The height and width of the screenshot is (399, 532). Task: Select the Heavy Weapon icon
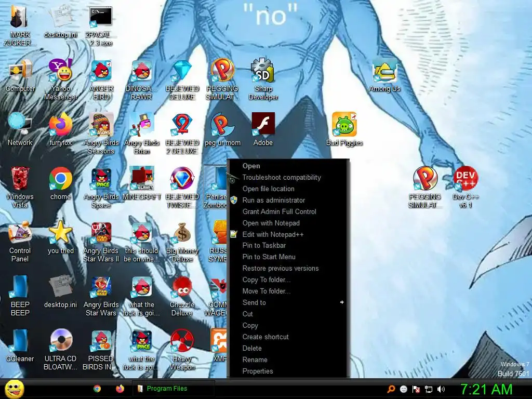182,341
